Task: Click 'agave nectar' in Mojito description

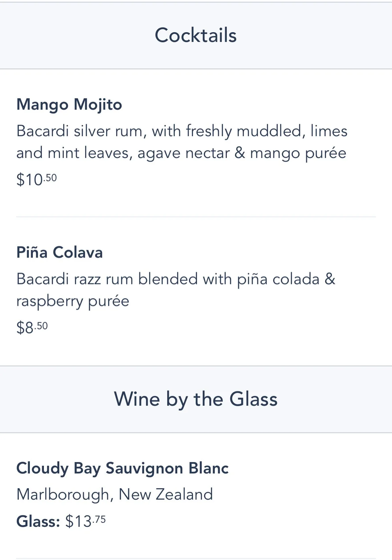Action: 183,153
